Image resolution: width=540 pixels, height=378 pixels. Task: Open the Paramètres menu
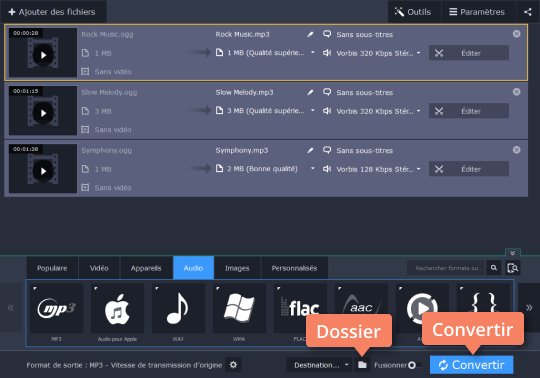478,12
